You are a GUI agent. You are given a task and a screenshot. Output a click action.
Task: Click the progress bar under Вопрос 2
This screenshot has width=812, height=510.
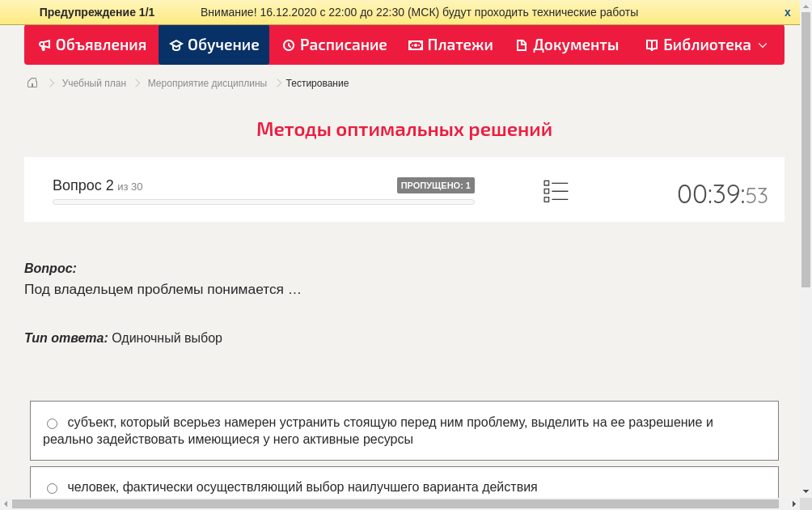[263, 202]
